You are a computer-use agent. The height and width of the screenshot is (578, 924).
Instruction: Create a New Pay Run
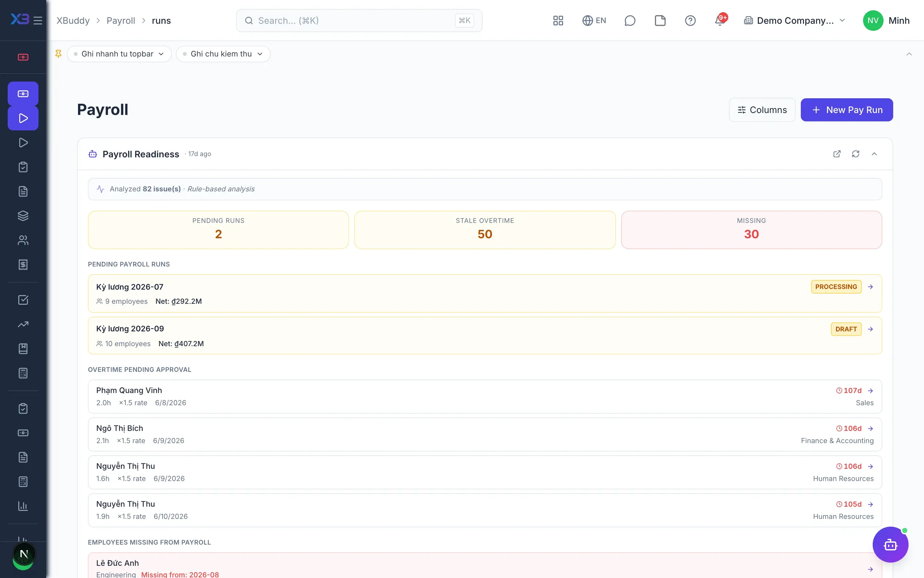point(846,110)
